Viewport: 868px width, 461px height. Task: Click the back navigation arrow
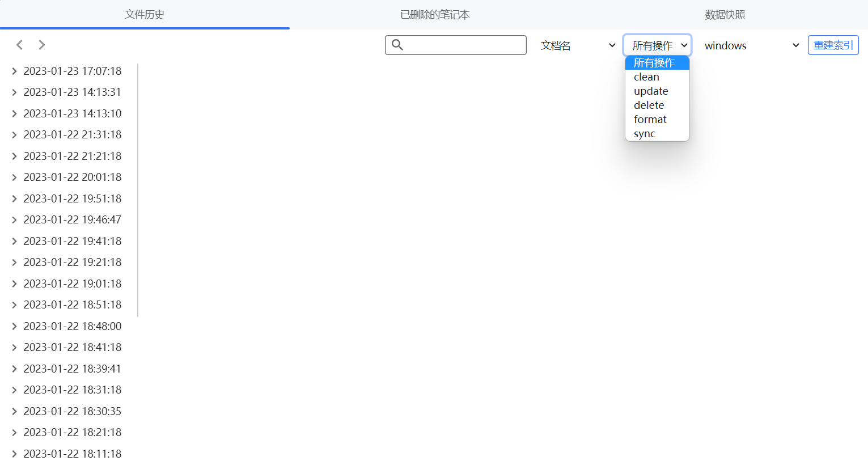(19, 45)
